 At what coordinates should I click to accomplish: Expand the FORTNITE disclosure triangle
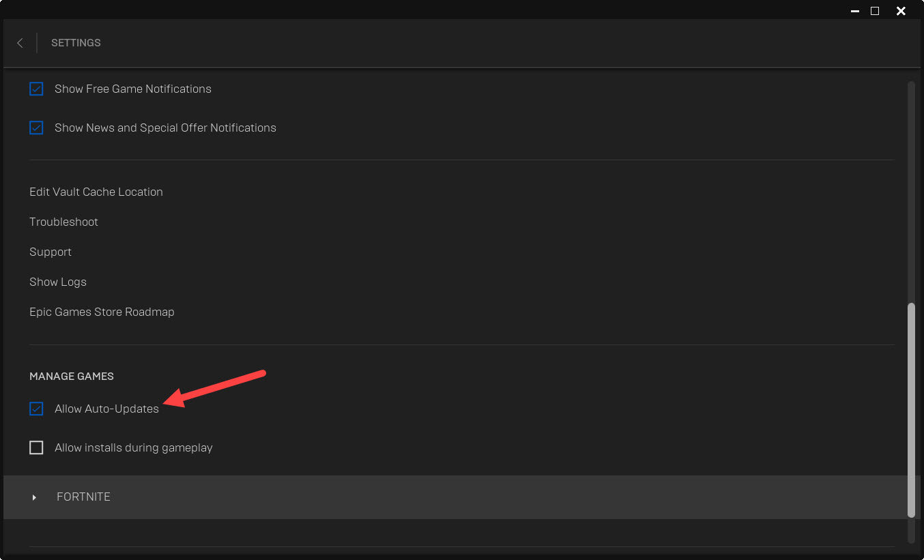point(34,497)
